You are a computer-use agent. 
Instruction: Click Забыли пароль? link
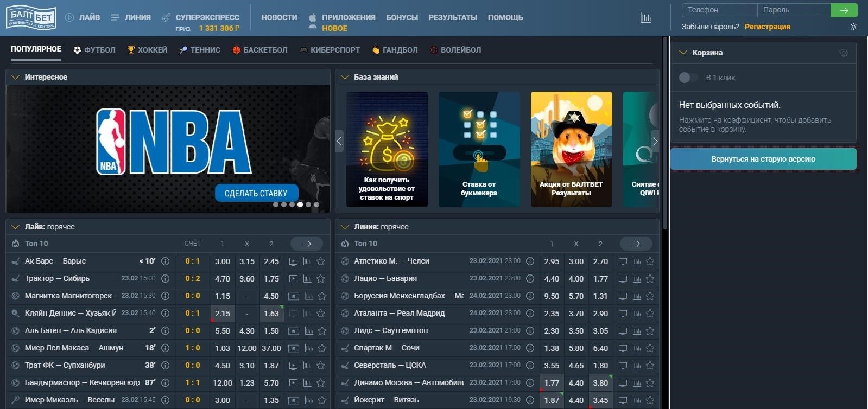pos(710,27)
